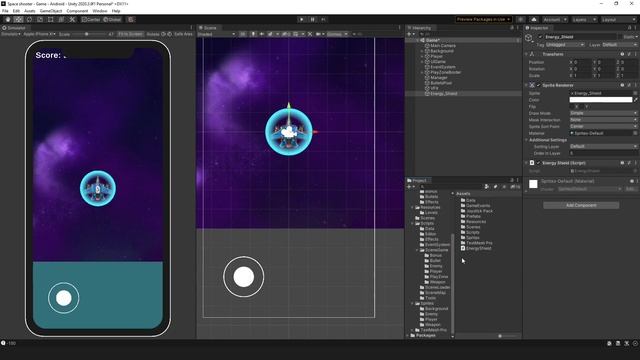Open the GameObject menu
Image resolution: width=640 pixels, height=360 pixels.
click(51, 11)
